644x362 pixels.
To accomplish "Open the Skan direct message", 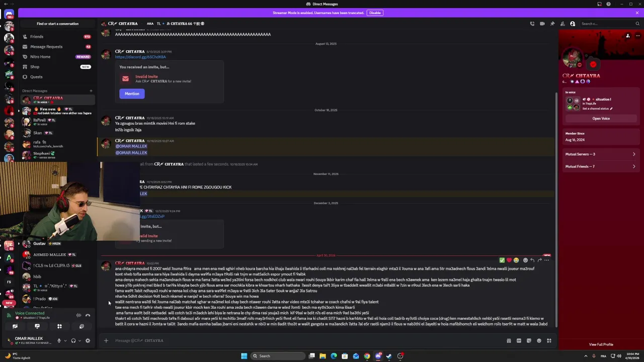I will [56, 133].
